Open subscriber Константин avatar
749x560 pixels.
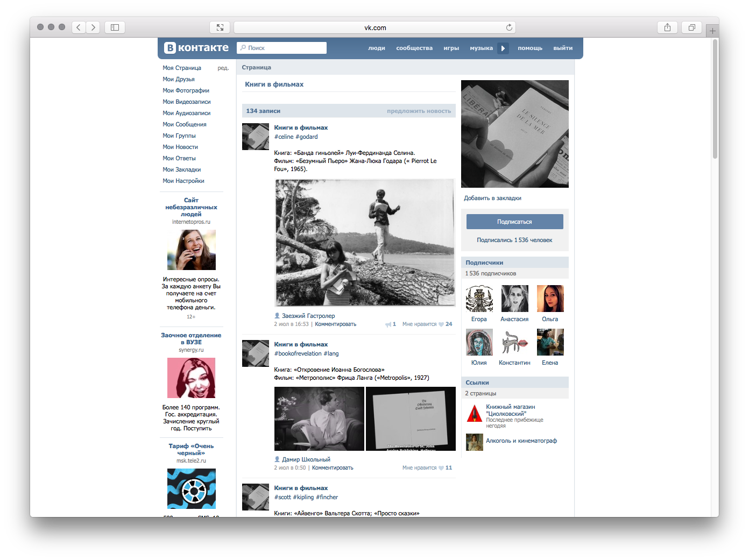tap(514, 342)
